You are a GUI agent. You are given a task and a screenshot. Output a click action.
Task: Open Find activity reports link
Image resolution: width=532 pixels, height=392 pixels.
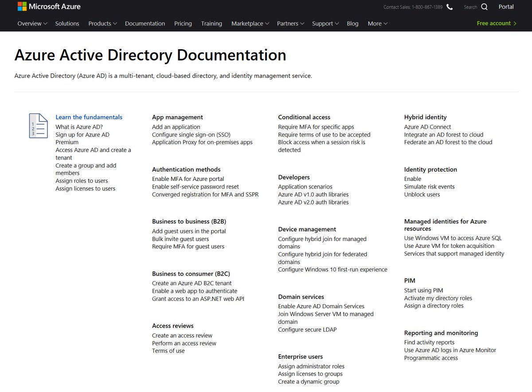(x=429, y=342)
